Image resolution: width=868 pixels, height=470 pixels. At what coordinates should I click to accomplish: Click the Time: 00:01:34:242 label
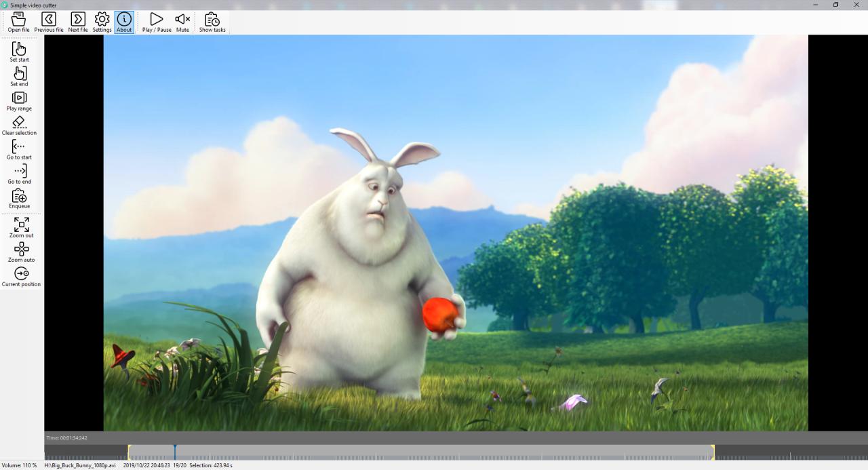click(66, 438)
